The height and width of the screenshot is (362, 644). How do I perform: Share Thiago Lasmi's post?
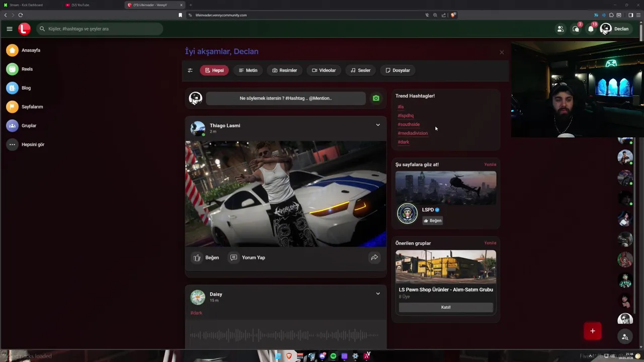pyautogui.click(x=374, y=257)
